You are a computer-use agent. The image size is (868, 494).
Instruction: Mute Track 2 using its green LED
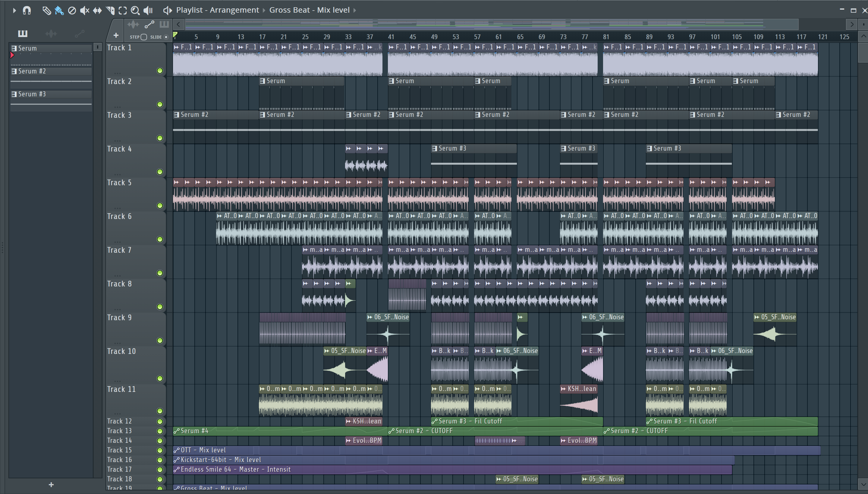tap(159, 104)
